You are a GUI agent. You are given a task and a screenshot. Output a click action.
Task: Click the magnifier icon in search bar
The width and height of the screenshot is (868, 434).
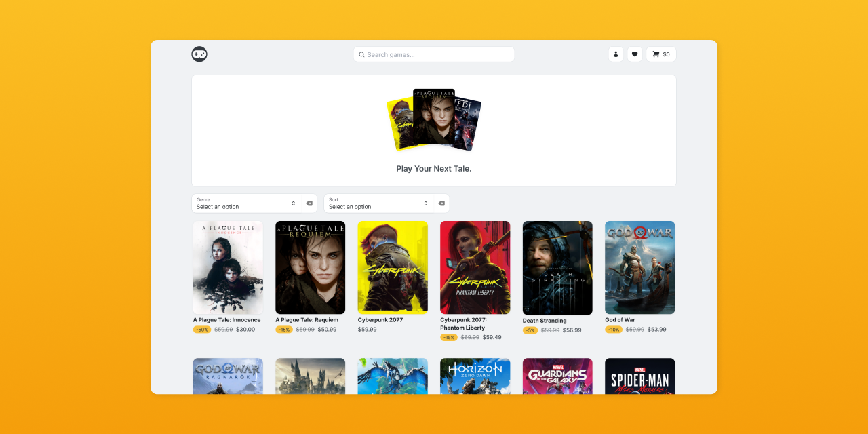(x=361, y=54)
